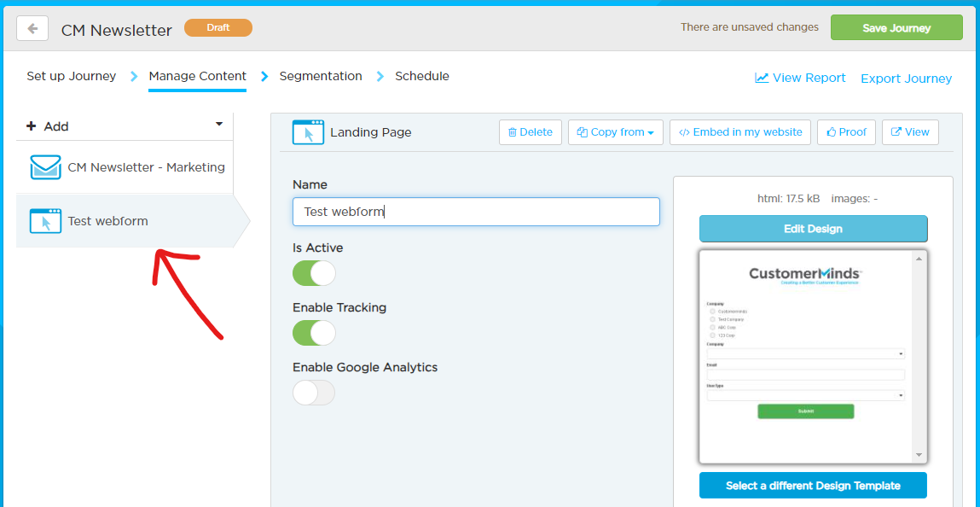Viewport: 980px width, 507px height.
Task: Click the green Submit button in preview
Action: click(806, 411)
